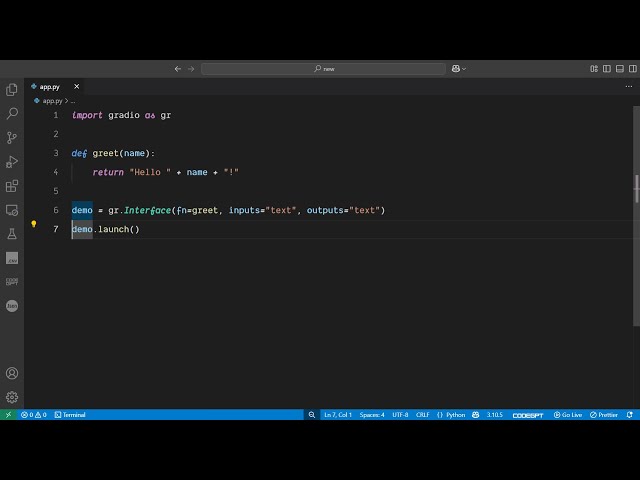Click the Terminal status bar button

[x=70, y=415]
